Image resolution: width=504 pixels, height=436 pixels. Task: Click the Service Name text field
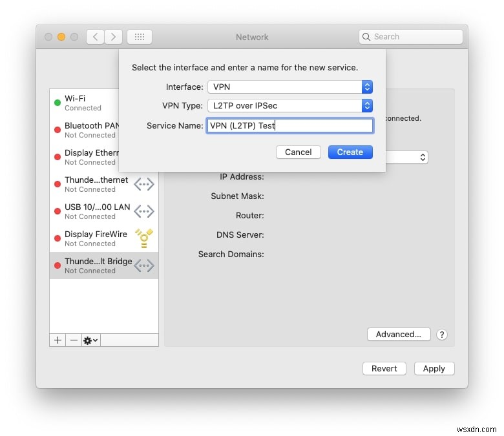click(290, 125)
